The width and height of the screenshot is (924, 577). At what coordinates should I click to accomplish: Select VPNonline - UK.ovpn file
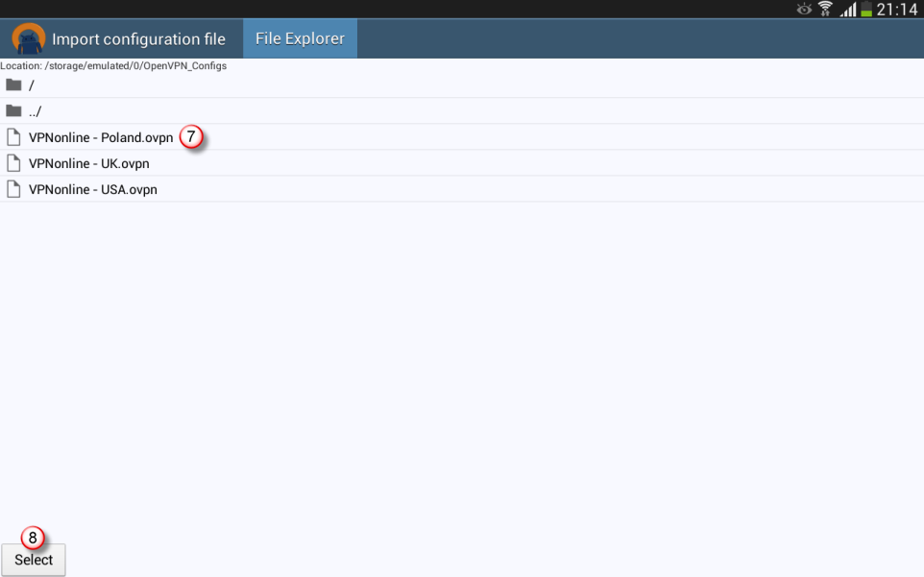(x=462, y=163)
